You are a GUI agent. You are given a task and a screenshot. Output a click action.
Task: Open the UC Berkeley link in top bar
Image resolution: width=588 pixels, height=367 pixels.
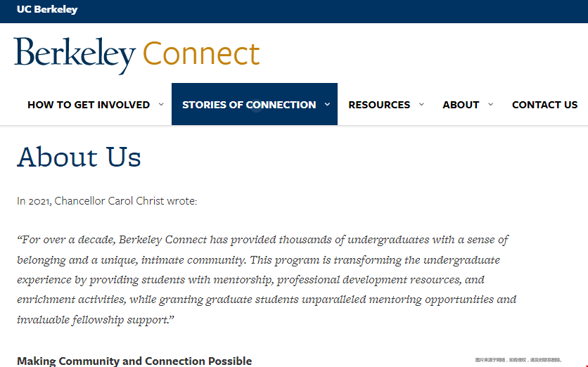[x=47, y=9]
